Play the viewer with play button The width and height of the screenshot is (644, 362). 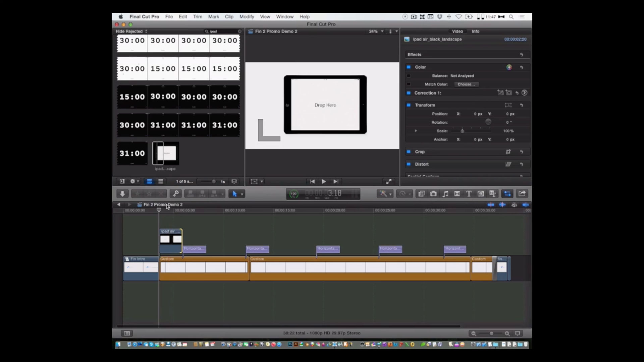point(324,181)
